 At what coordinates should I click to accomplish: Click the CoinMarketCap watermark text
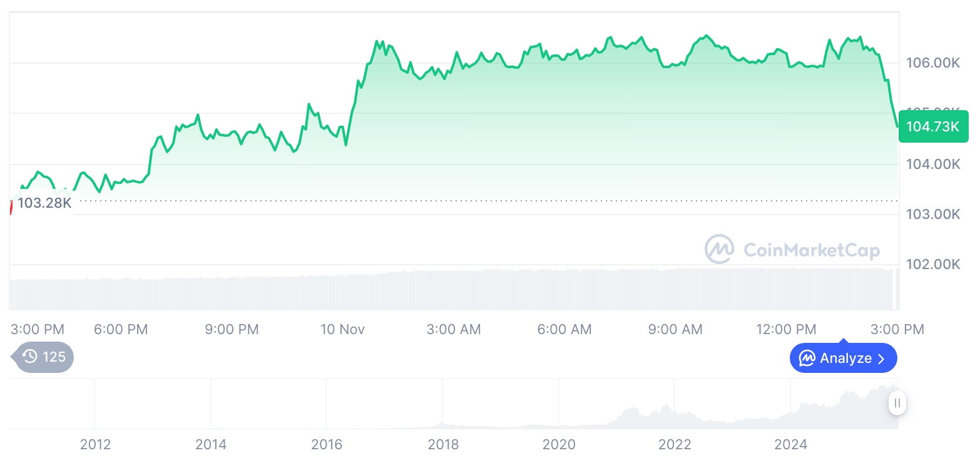pos(812,250)
